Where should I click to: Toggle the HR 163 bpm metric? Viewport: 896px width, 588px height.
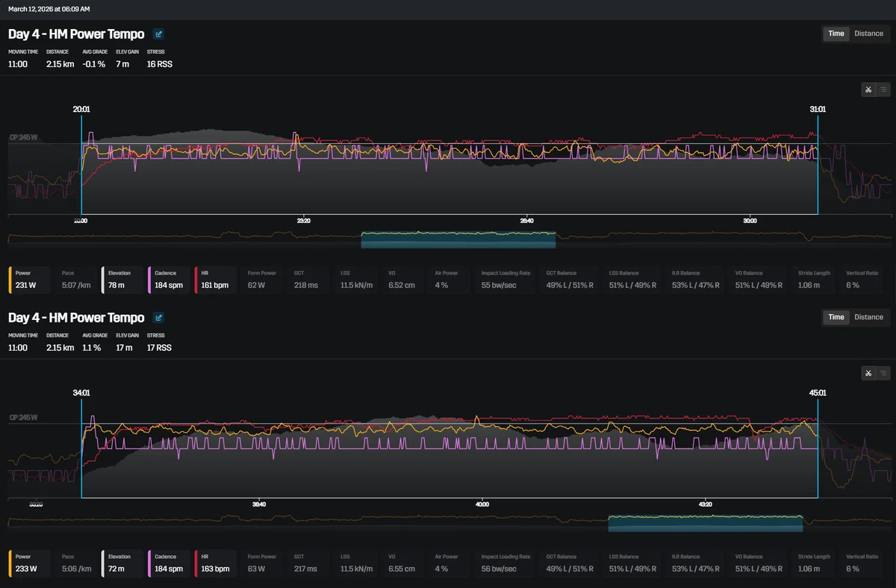pos(215,563)
